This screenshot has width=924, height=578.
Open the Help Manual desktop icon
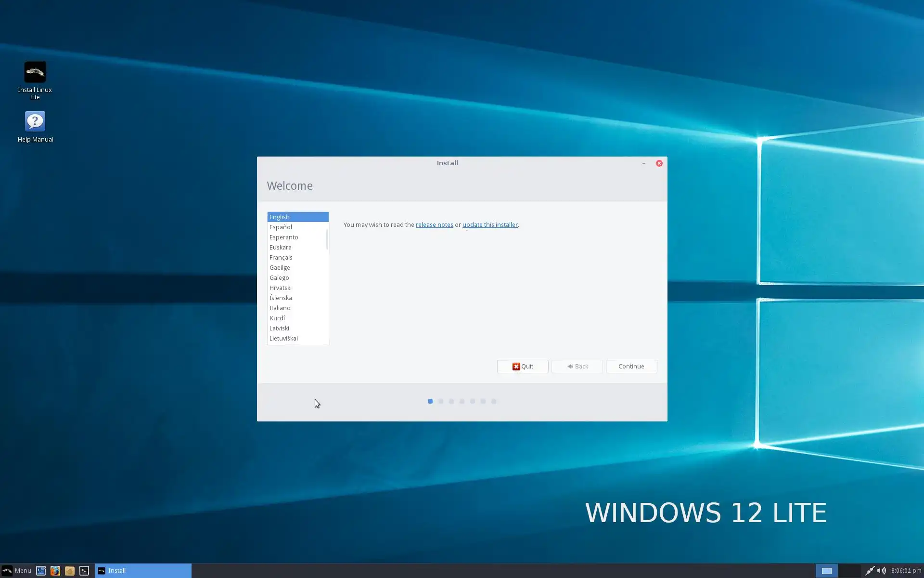[35, 122]
